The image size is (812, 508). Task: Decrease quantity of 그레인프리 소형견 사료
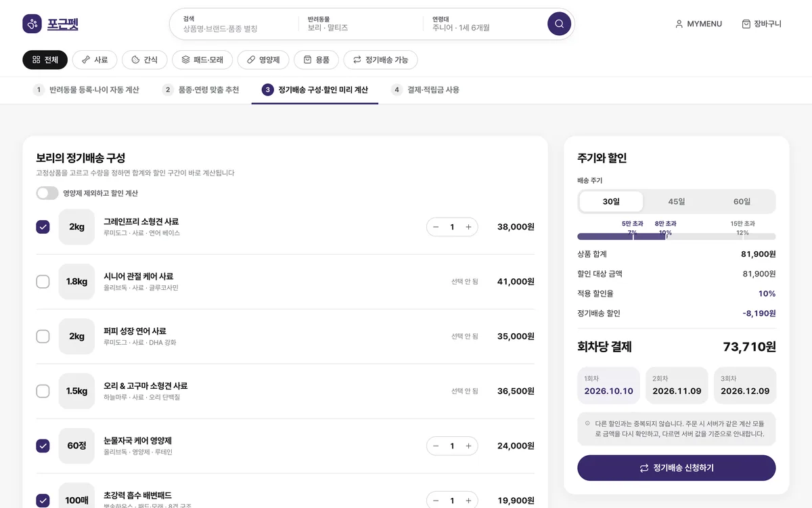pyautogui.click(x=436, y=227)
